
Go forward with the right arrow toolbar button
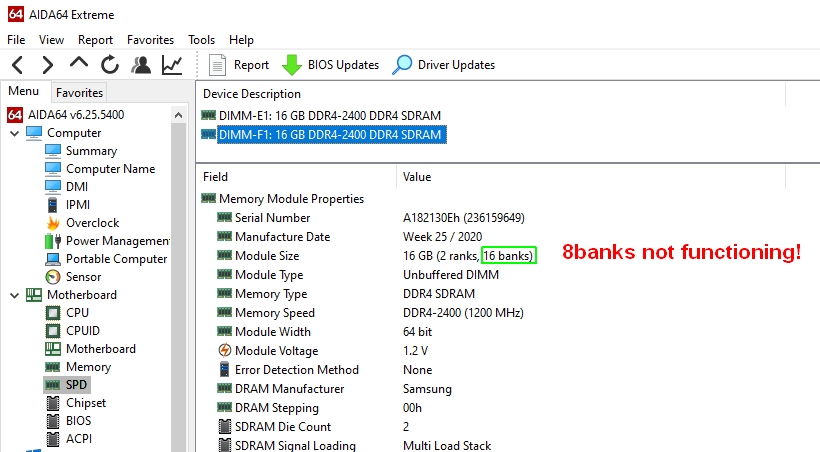48,65
